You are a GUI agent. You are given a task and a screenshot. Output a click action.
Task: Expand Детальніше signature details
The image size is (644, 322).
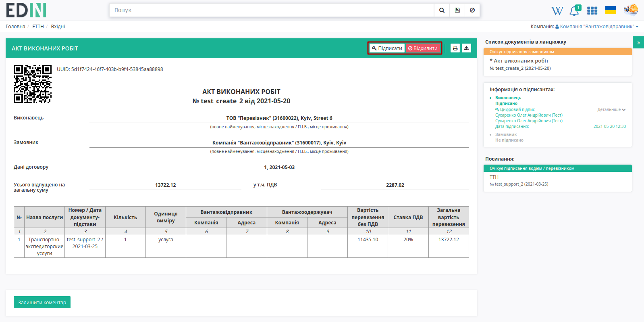click(611, 109)
